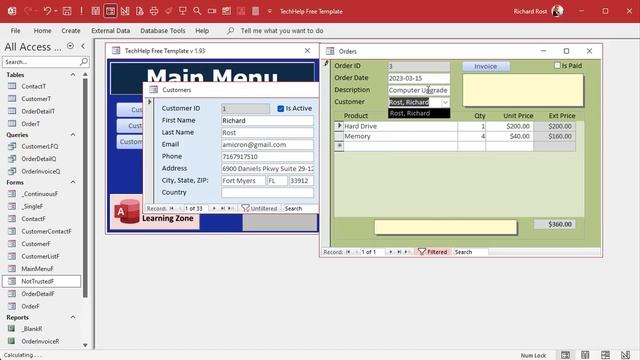Click the Order Date field

[419, 78]
